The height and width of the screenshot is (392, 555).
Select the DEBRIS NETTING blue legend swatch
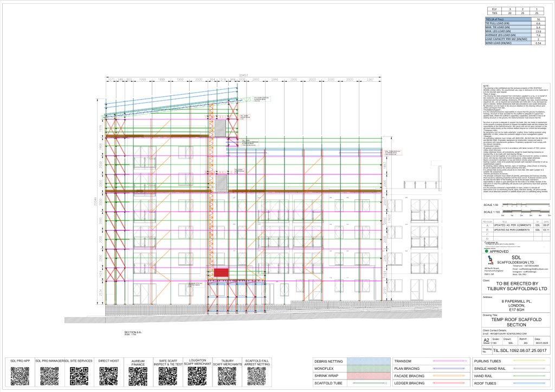tap(369, 361)
